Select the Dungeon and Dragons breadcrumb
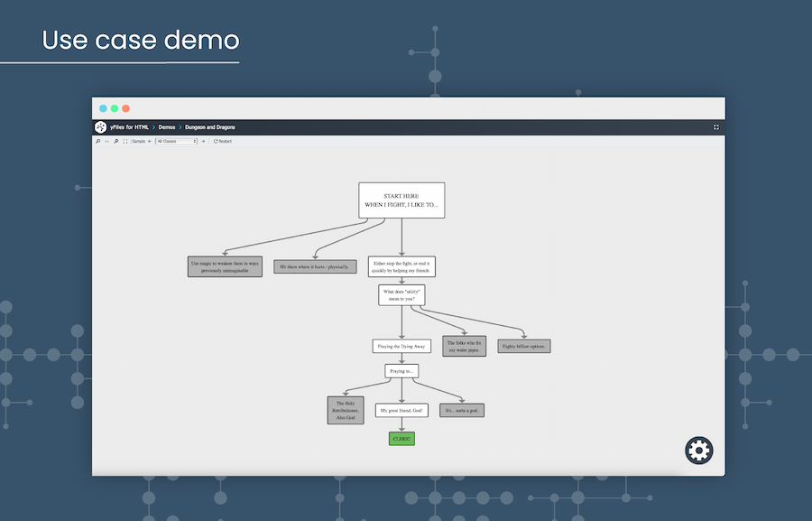 (210, 127)
